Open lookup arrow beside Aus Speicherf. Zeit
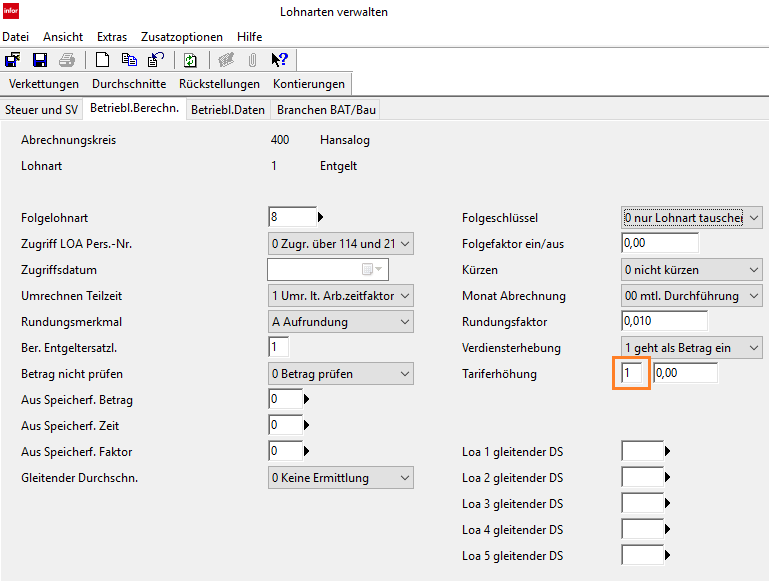Screen dimensions: 769x581 coord(307,425)
